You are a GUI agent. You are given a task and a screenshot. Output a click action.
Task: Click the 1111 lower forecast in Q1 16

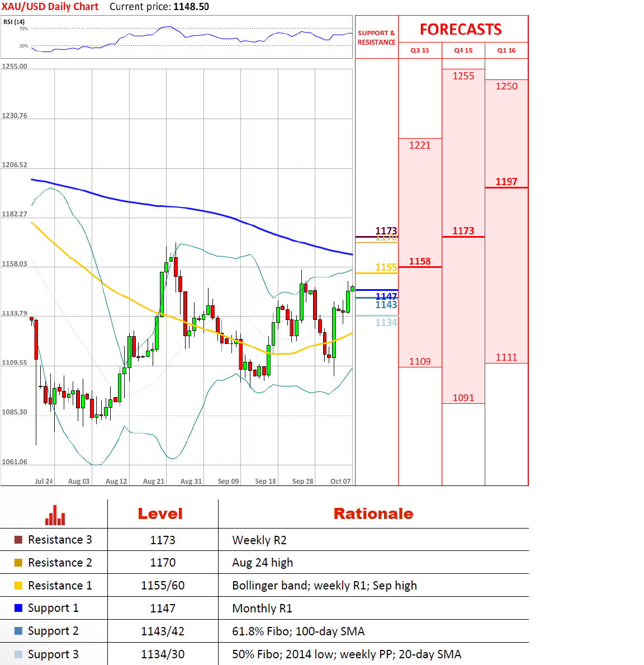click(506, 357)
